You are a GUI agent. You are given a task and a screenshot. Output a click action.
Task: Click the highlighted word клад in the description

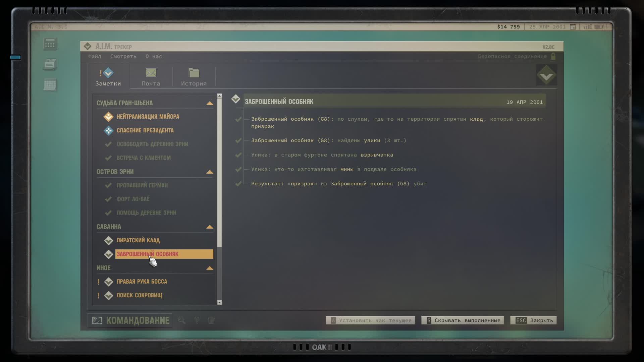point(476,119)
